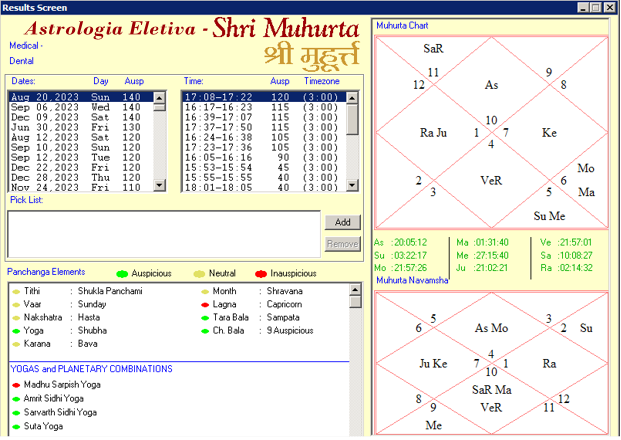Click the greyed Remove button

pyautogui.click(x=343, y=244)
